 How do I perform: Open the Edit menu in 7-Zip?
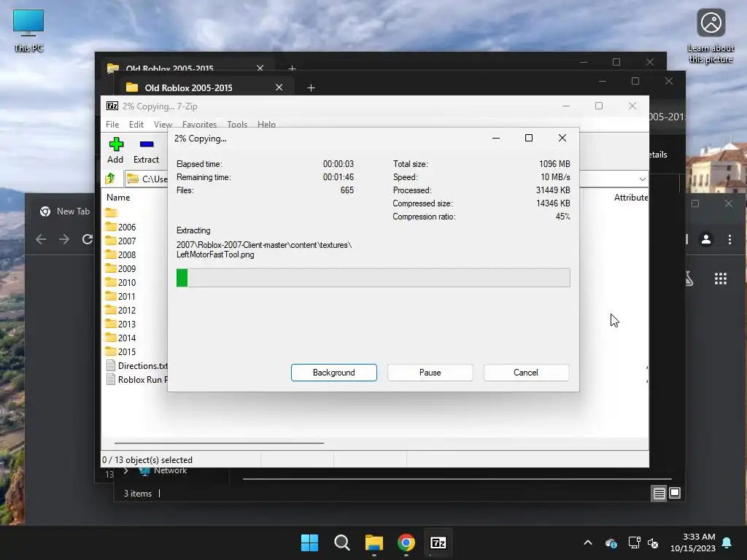click(136, 124)
